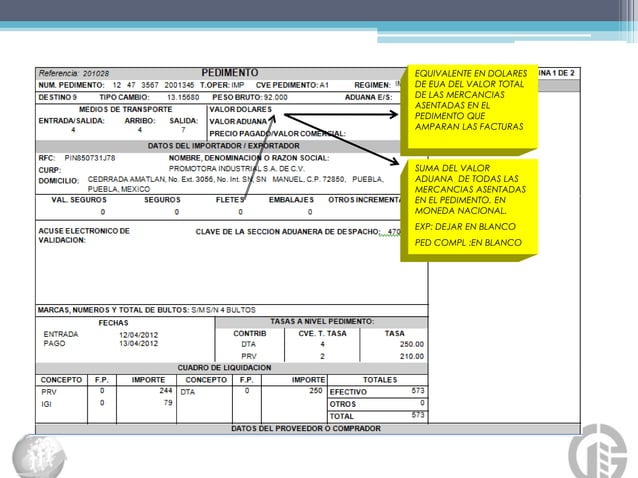
Task: Select the RFC value PIN850731J78
Action: coord(90,158)
